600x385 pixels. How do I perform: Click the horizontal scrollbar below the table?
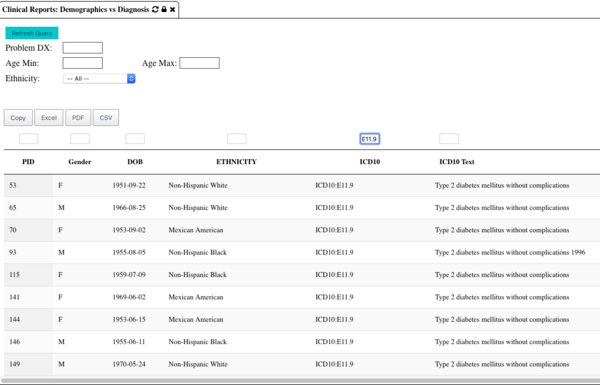point(301,381)
